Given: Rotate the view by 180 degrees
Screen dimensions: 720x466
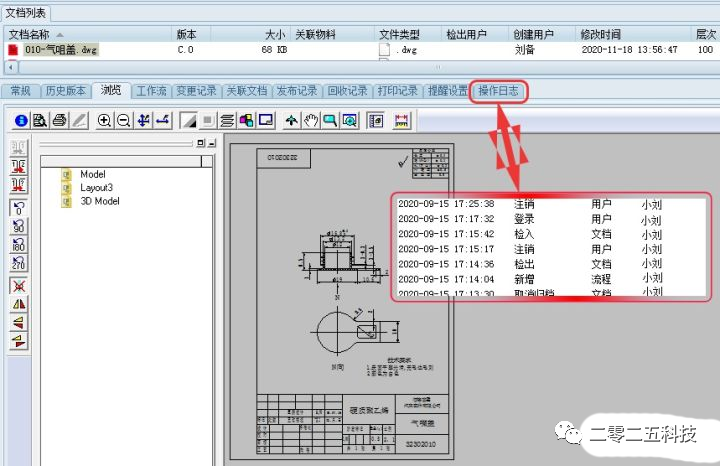Looking at the screenshot, I should [18, 244].
